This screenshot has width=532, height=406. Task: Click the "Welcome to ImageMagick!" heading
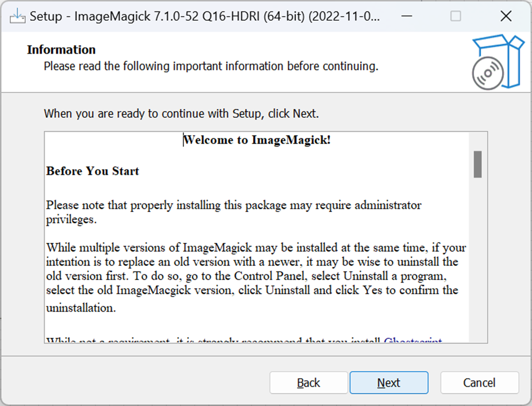click(x=257, y=140)
